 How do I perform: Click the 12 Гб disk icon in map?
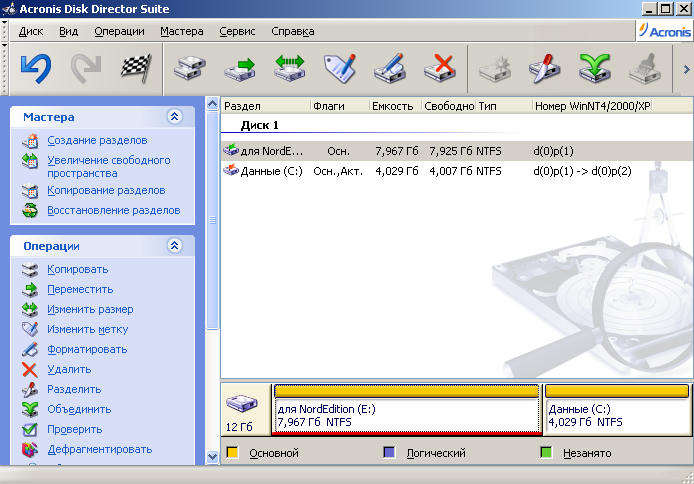[242, 403]
